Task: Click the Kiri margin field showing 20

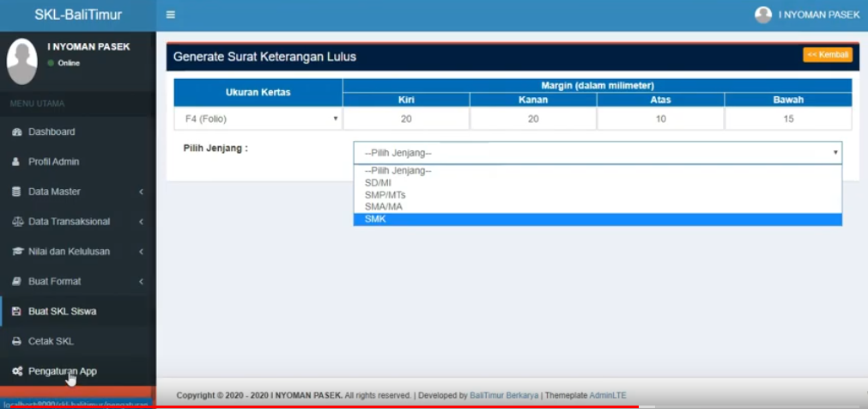Action: [x=406, y=119]
